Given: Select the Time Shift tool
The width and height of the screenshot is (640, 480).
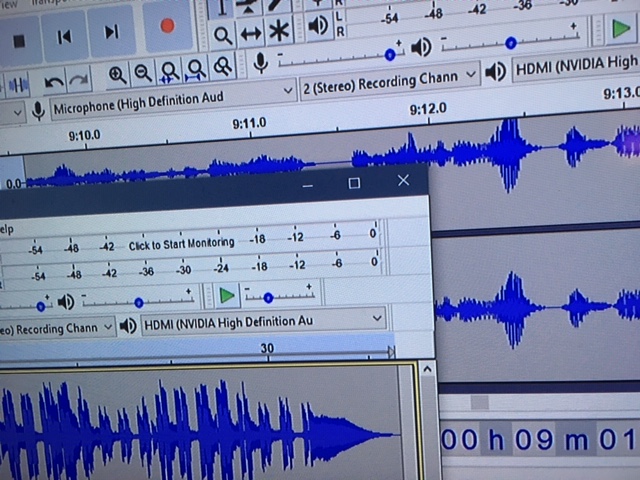Looking at the screenshot, I should coord(250,35).
